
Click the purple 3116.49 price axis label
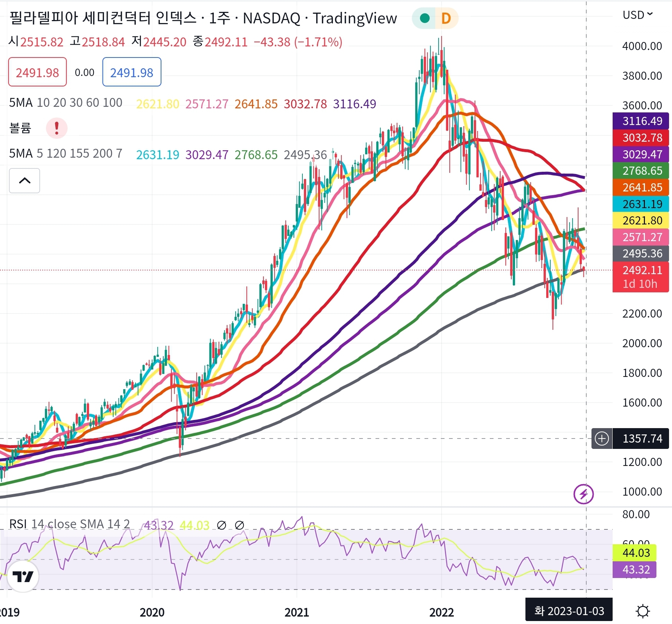(x=641, y=121)
